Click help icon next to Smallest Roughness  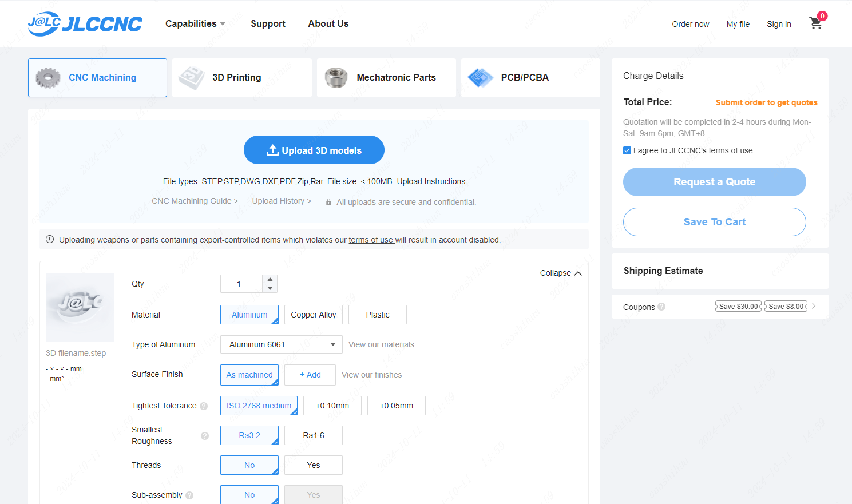[x=205, y=436]
